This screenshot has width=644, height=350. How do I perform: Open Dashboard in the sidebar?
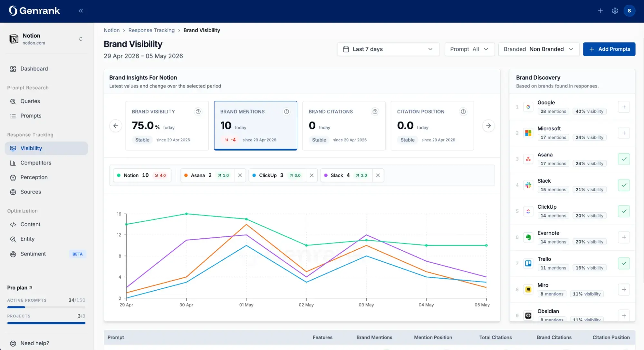tap(46, 69)
